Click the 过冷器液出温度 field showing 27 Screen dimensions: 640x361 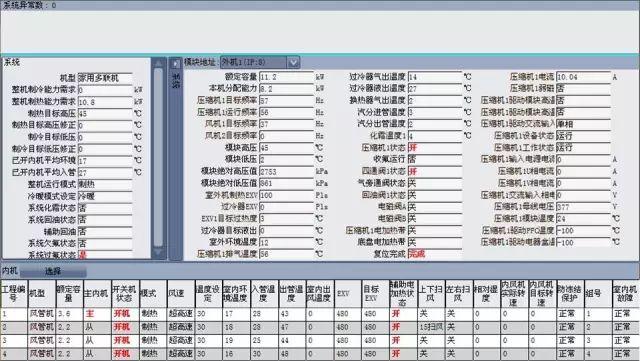coord(435,88)
